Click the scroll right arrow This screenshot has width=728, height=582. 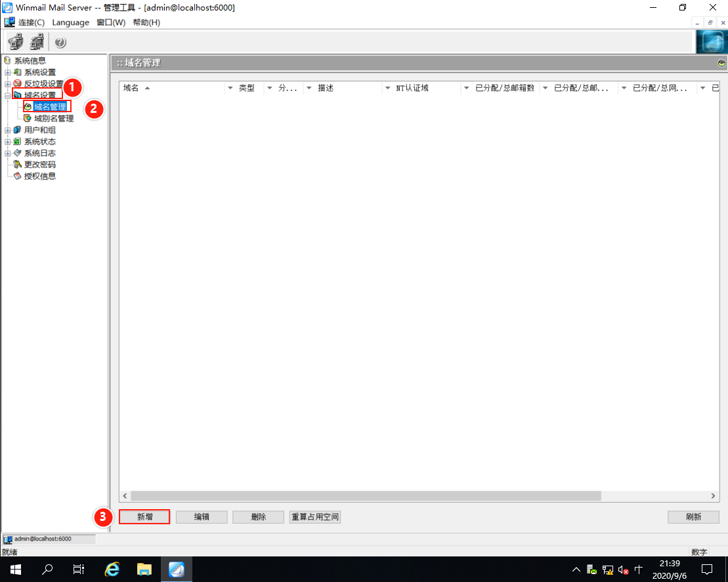point(713,496)
